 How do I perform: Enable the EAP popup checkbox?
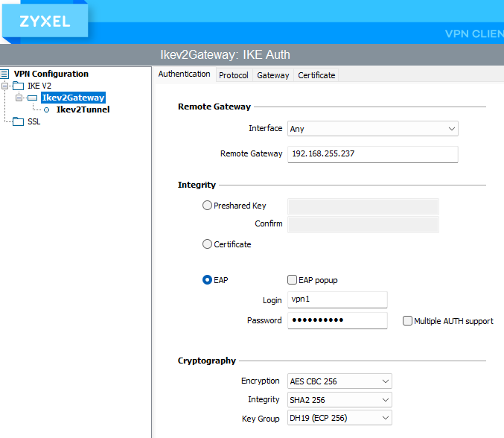pos(292,280)
